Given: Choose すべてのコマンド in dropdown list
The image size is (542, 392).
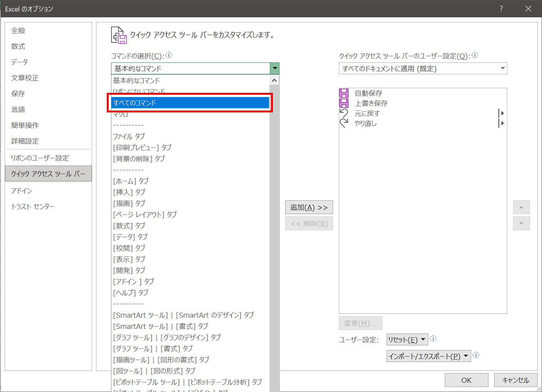Looking at the screenshot, I should coord(190,103).
